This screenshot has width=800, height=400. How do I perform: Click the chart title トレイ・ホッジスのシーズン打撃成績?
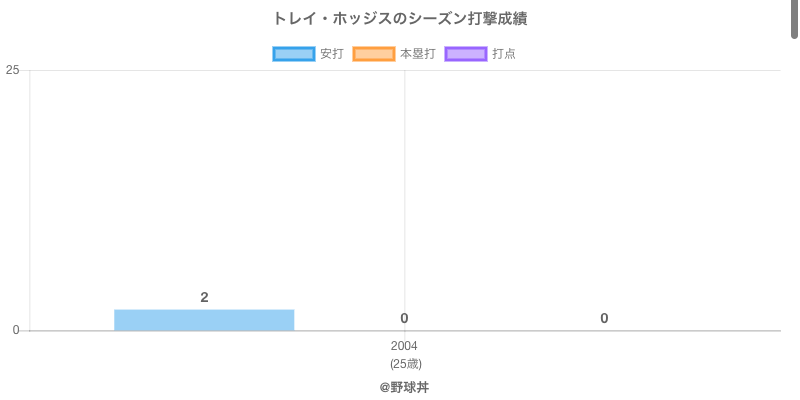[400, 19]
